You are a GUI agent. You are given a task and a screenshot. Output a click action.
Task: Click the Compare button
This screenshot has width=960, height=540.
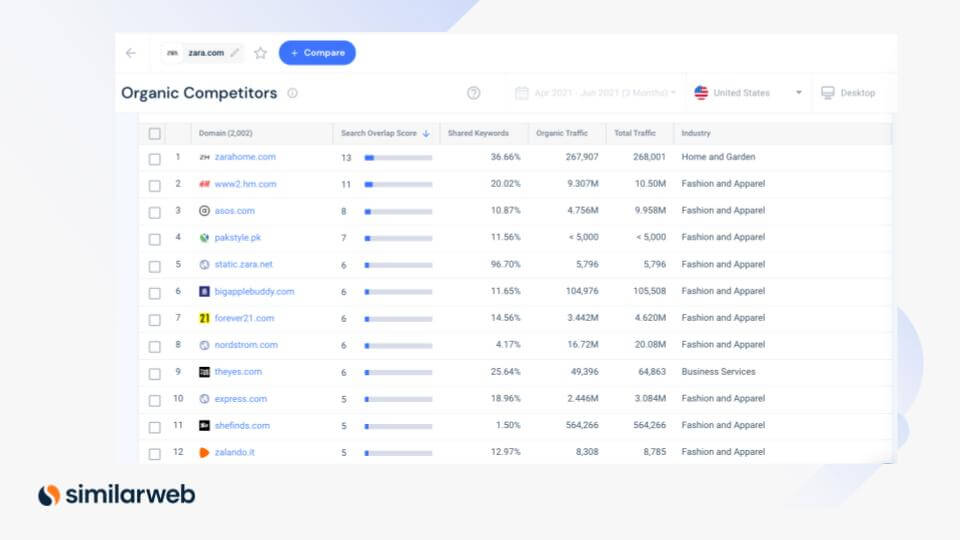tap(317, 53)
